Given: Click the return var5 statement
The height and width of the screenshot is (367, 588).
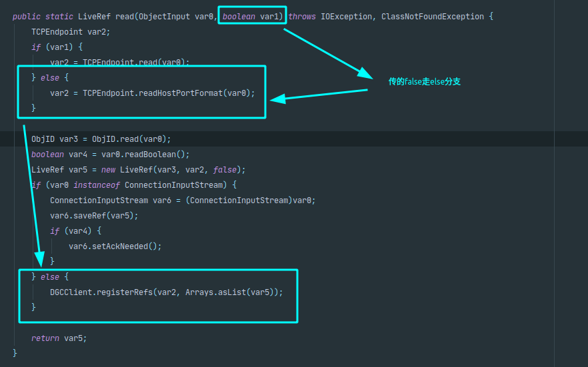Looking at the screenshot, I should click(59, 338).
